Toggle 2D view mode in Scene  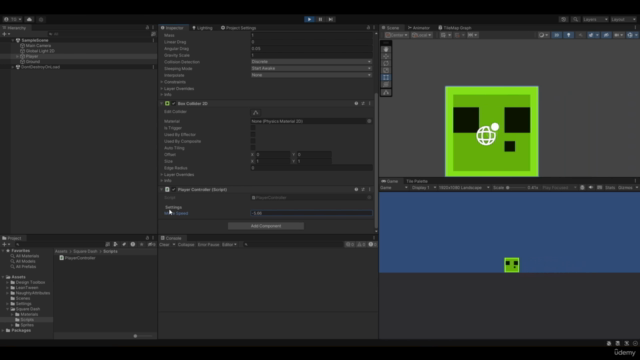click(556, 35)
